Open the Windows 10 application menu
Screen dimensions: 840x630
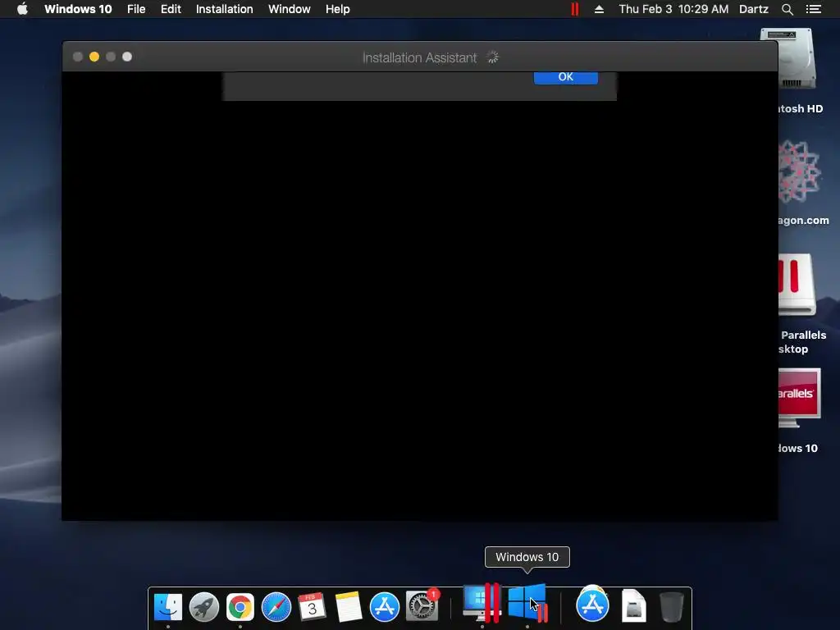coord(78,9)
